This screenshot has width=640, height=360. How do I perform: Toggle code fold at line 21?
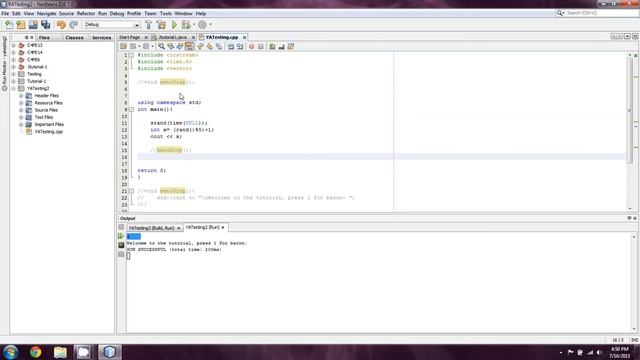[131, 191]
